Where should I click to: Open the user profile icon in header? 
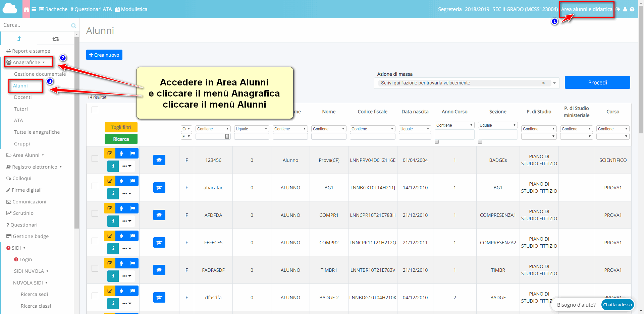(x=625, y=9)
